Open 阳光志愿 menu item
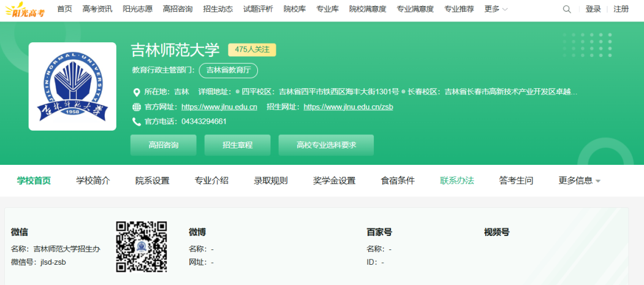 [137, 9]
